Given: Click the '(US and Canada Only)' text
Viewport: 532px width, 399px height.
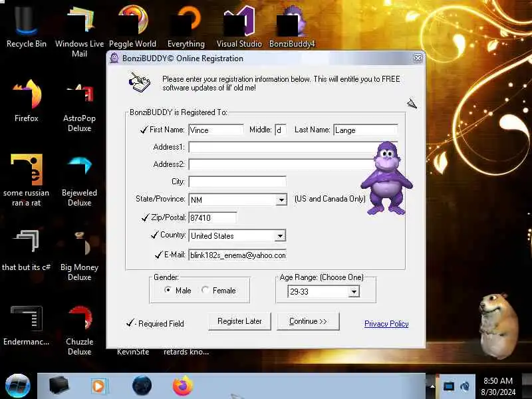Looking at the screenshot, I should [330, 199].
